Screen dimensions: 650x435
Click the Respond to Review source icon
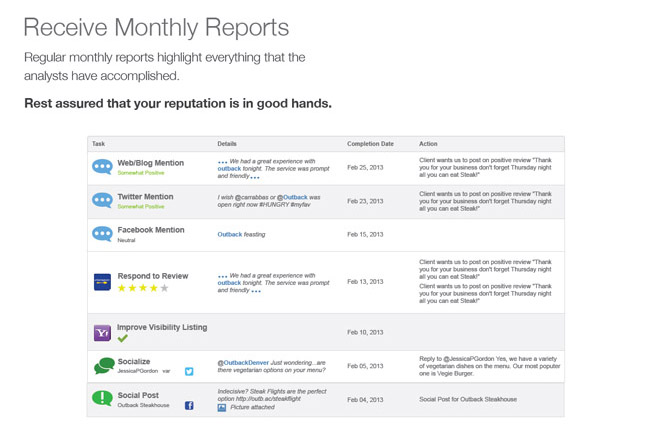(102, 282)
